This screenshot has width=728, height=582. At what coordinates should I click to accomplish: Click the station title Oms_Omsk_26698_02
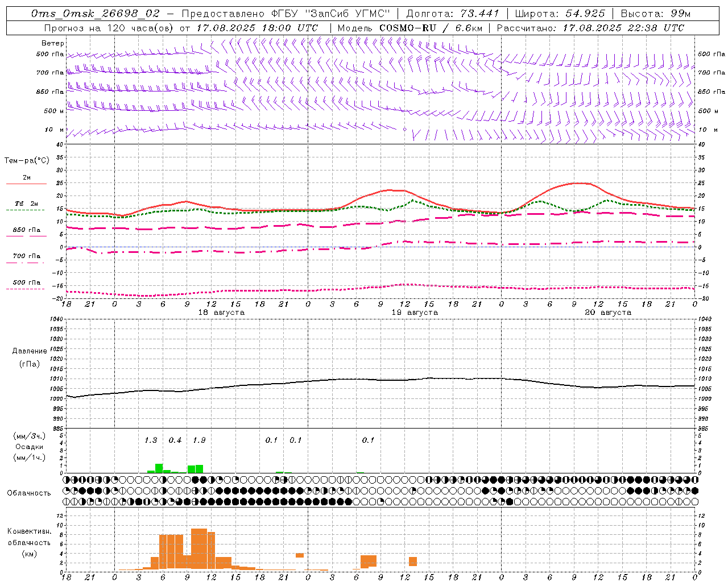click(95, 14)
